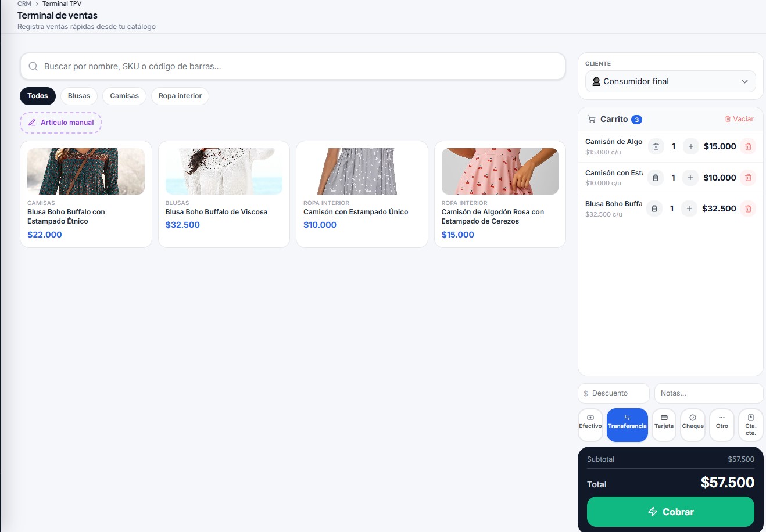The height and width of the screenshot is (532, 766).
Task: Filter catalog by Blusas
Action: pyautogui.click(x=79, y=96)
